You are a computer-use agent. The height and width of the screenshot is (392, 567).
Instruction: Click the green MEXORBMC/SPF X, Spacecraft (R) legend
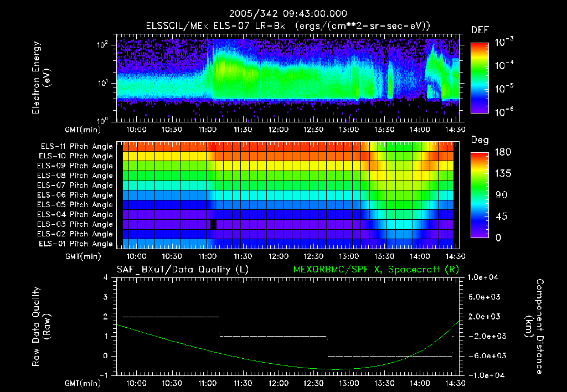376,270
